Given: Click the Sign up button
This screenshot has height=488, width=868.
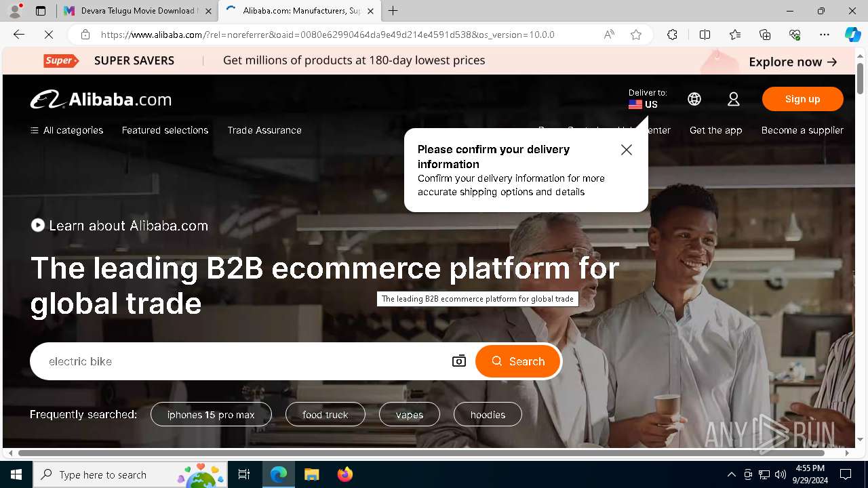Looking at the screenshot, I should pyautogui.click(x=802, y=99).
